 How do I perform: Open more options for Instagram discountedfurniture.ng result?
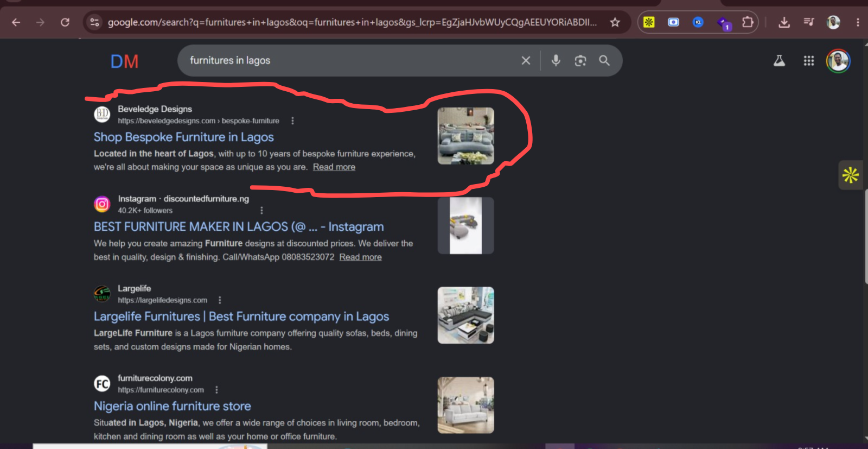[261, 211]
